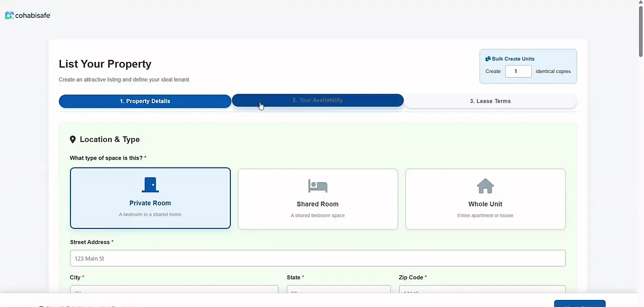Viewport: 644px width, 307px height.
Task: Focus the City input field
Action: point(174,290)
